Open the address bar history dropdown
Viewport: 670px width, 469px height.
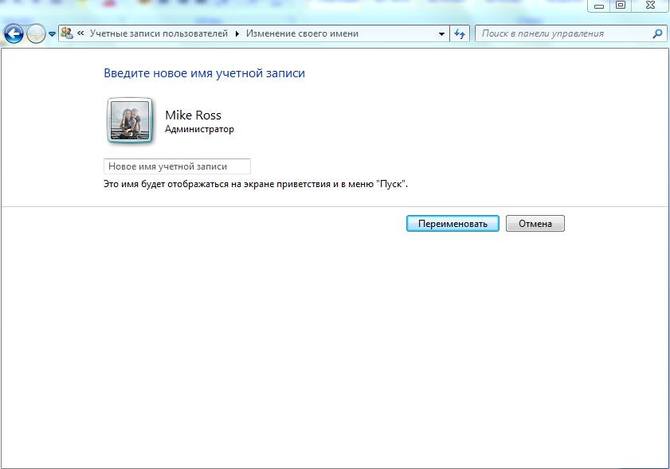point(442,34)
